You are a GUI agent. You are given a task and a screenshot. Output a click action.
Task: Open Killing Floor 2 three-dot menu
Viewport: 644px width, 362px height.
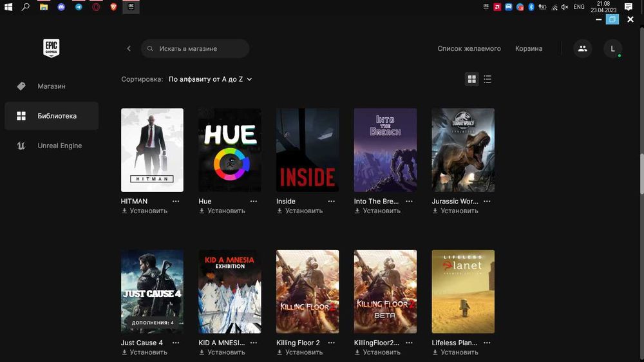click(331, 343)
